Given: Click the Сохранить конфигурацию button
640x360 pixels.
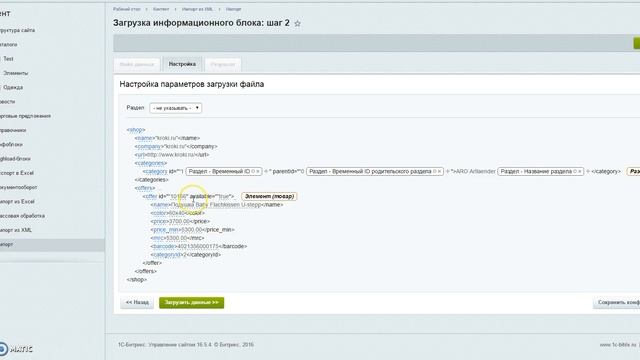Looking at the screenshot, I should (616, 302).
